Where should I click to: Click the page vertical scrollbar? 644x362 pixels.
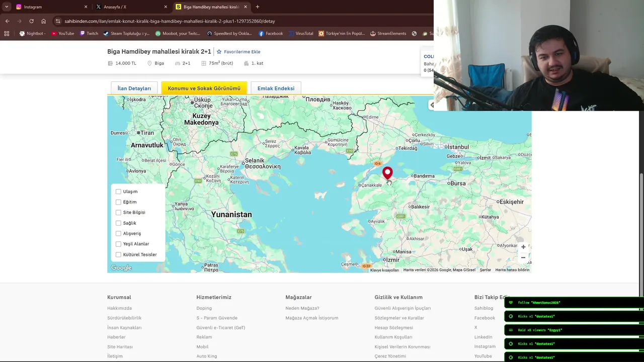coord(641,236)
